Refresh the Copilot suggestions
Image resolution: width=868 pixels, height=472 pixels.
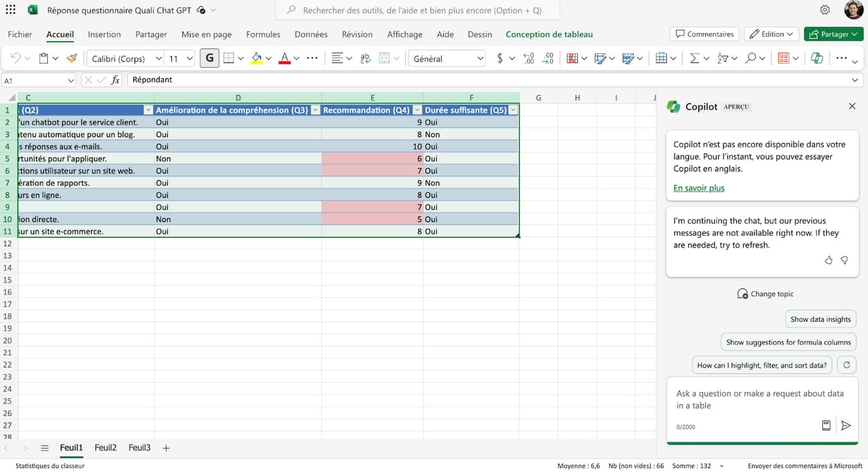[x=847, y=365]
